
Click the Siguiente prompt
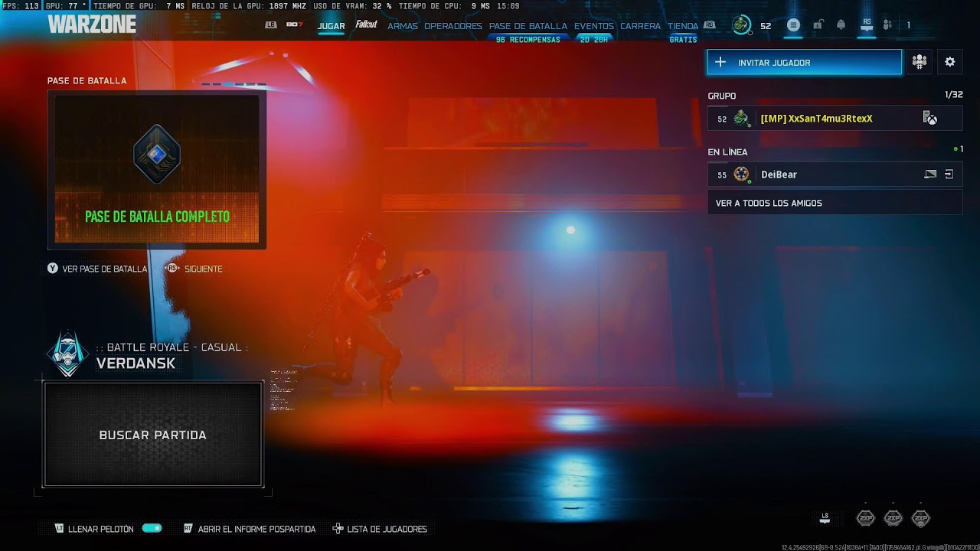[x=195, y=269]
